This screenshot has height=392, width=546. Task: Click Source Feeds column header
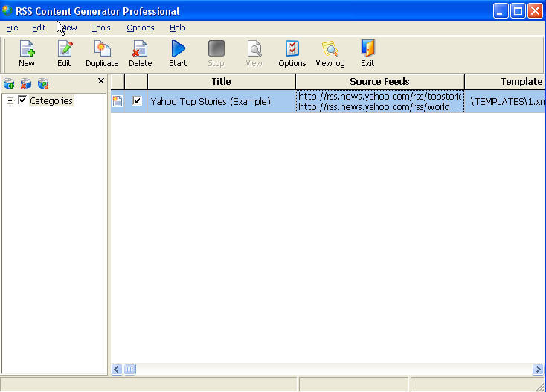click(380, 82)
